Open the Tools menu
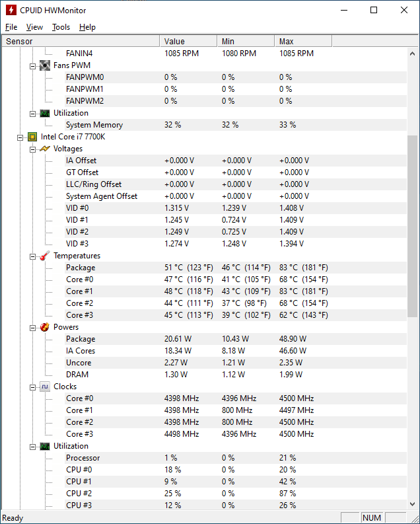420x524 pixels. coord(61,27)
